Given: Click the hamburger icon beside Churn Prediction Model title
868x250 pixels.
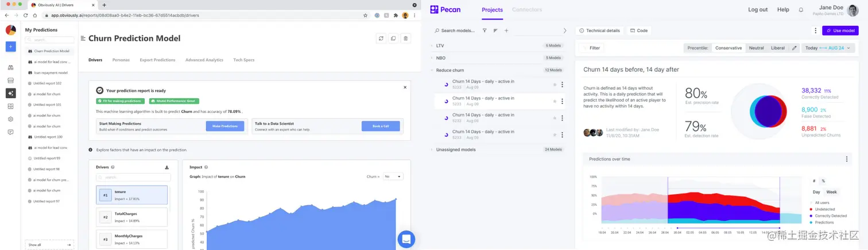Looking at the screenshot, I should [x=83, y=39].
